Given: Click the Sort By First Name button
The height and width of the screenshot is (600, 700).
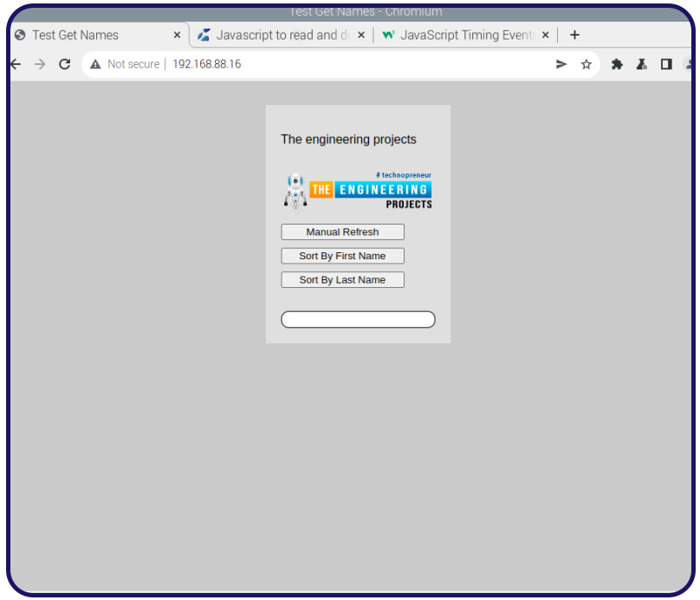Looking at the screenshot, I should click(342, 256).
